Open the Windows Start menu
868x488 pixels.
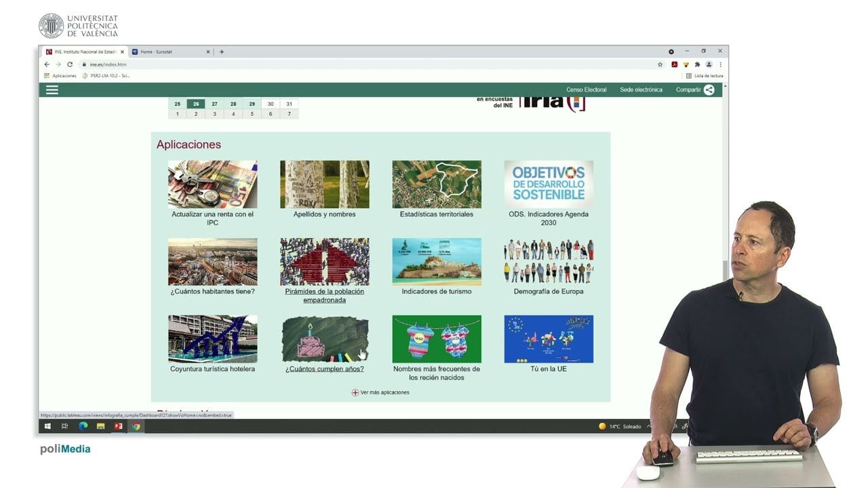(x=47, y=426)
